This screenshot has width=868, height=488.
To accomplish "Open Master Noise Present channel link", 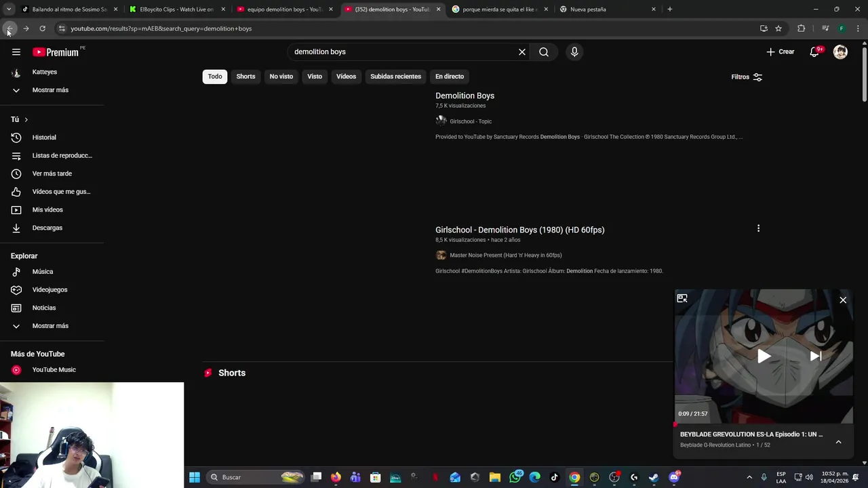I will [505, 256].
